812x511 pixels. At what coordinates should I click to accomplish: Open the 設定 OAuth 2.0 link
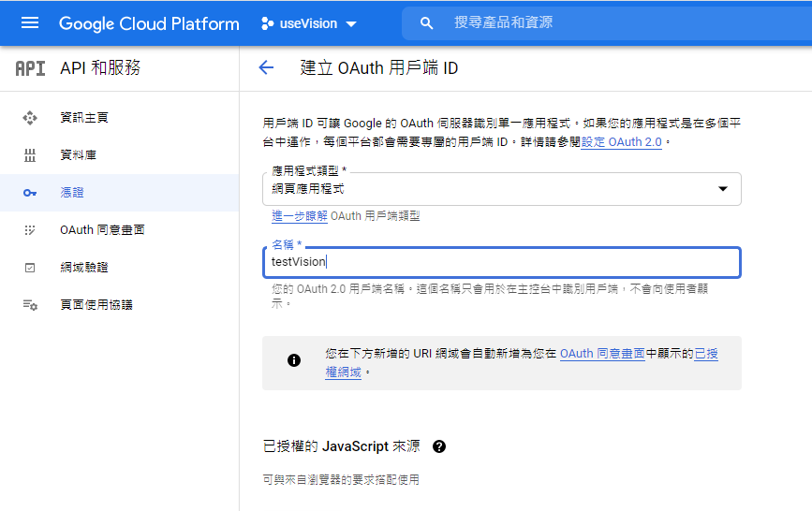(x=622, y=142)
